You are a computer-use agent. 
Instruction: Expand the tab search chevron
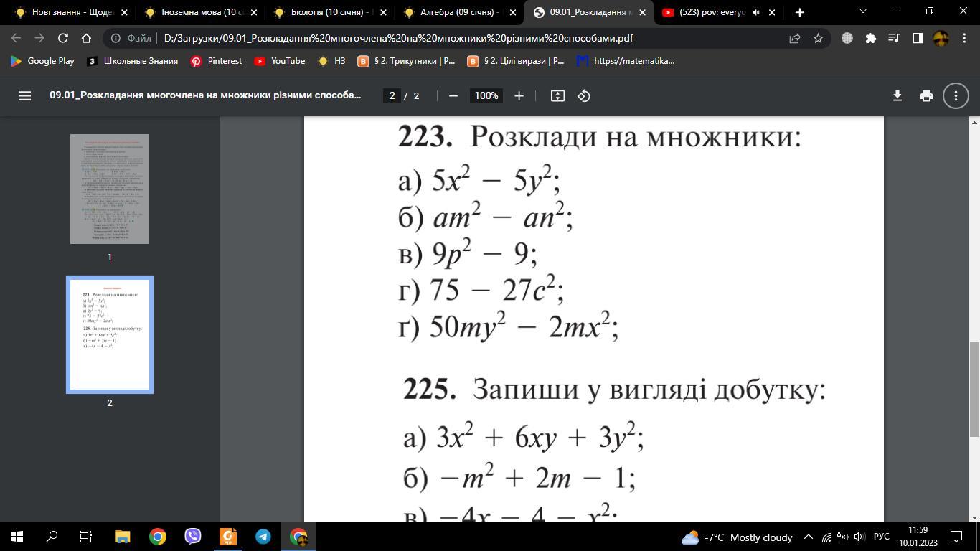pos(863,11)
